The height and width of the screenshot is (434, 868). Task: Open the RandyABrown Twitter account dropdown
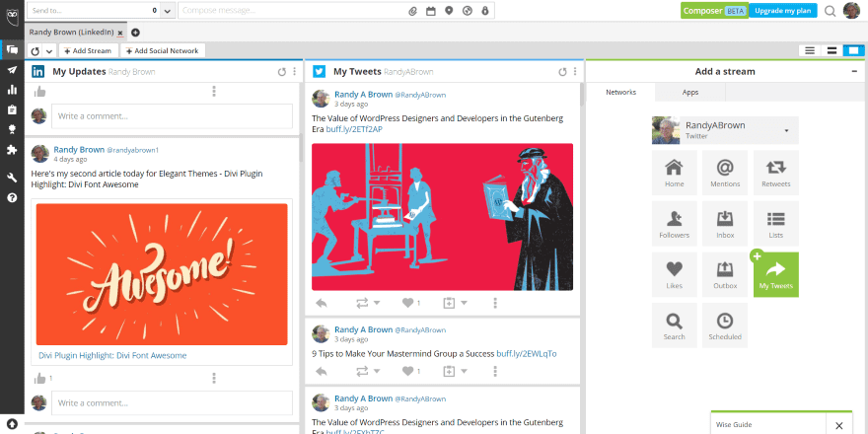pos(786,130)
